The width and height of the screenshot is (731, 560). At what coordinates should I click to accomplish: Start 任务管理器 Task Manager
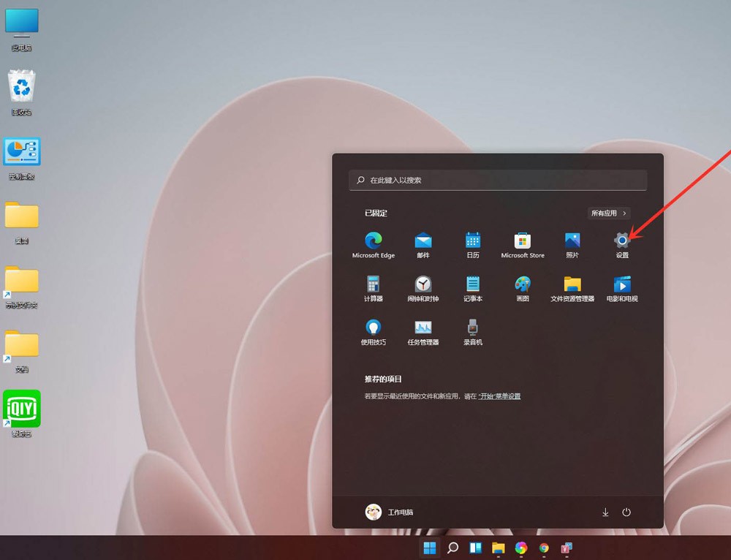[423, 328]
